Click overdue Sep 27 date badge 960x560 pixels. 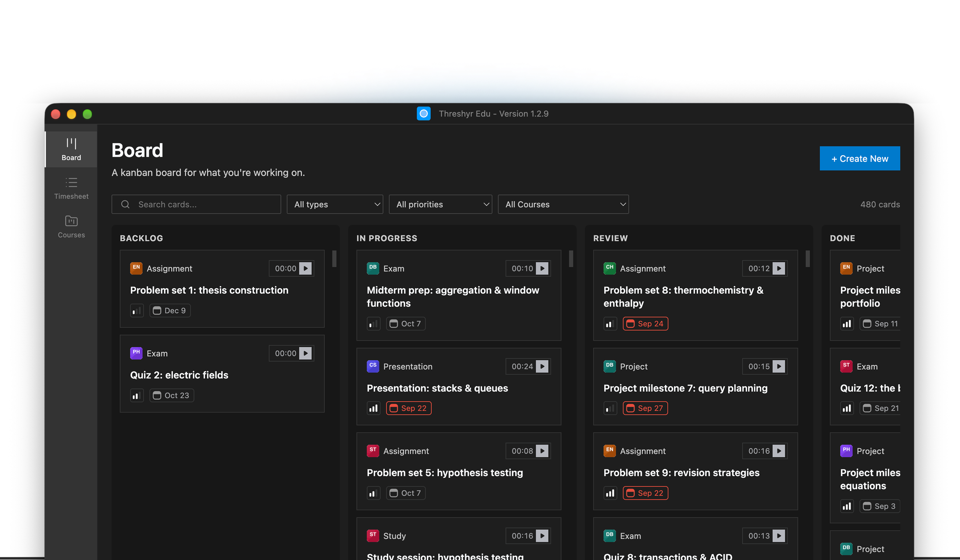click(645, 408)
